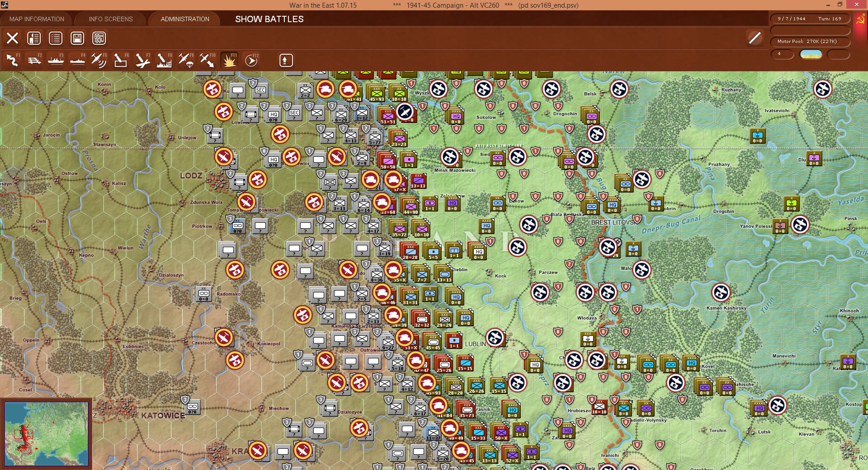The width and height of the screenshot is (868, 470).
Task: Select the unit counter labeled 29=29
Action: click(444, 319)
